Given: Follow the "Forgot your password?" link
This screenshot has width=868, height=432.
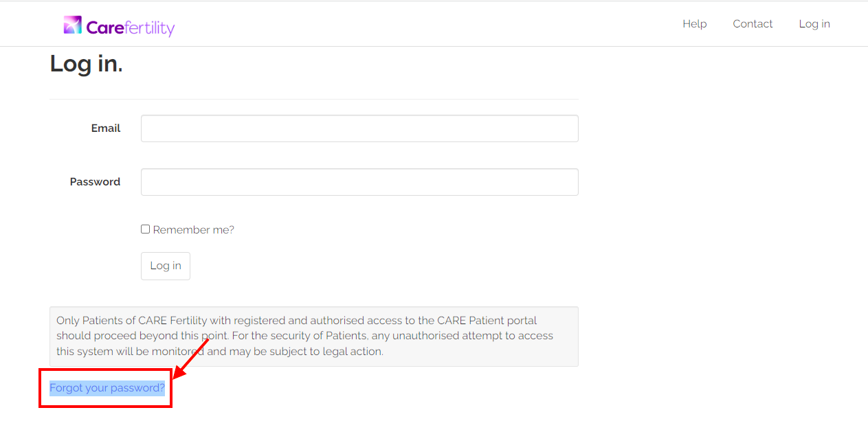Looking at the screenshot, I should 107,388.
